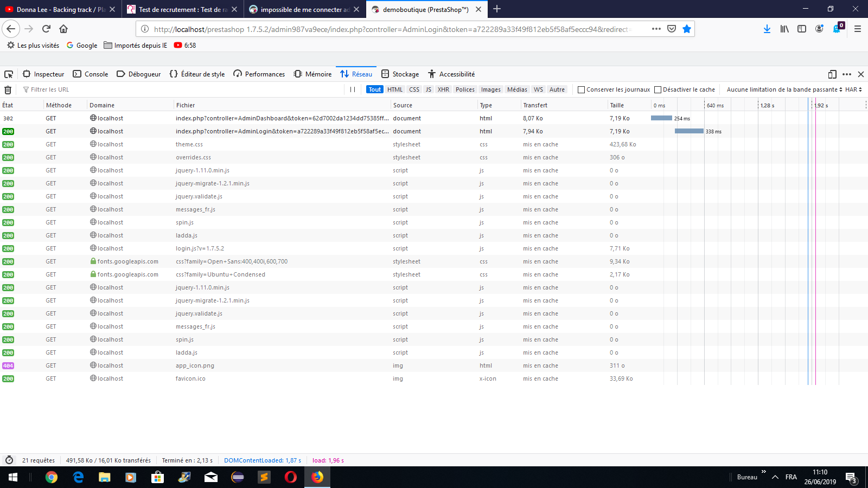
Task: Show only Images requests
Action: (x=490, y=89)
